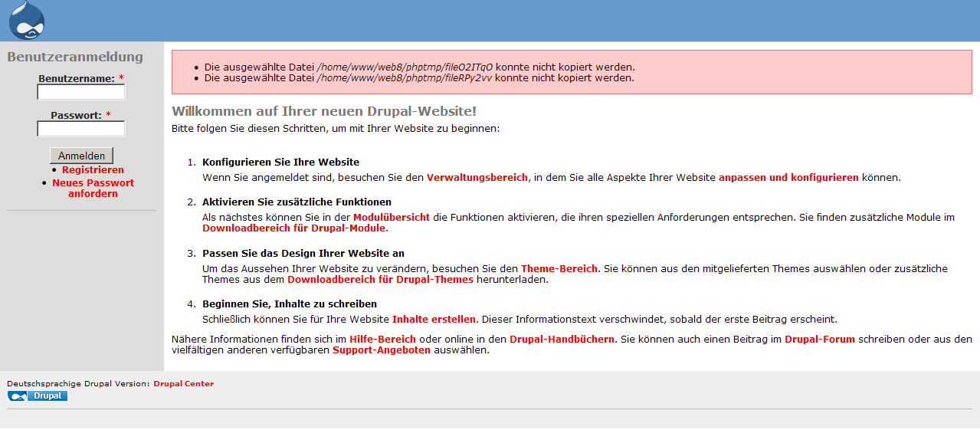Click the small Drupal badge in footer
Viewport: 980px width, 430px height.
38,396
